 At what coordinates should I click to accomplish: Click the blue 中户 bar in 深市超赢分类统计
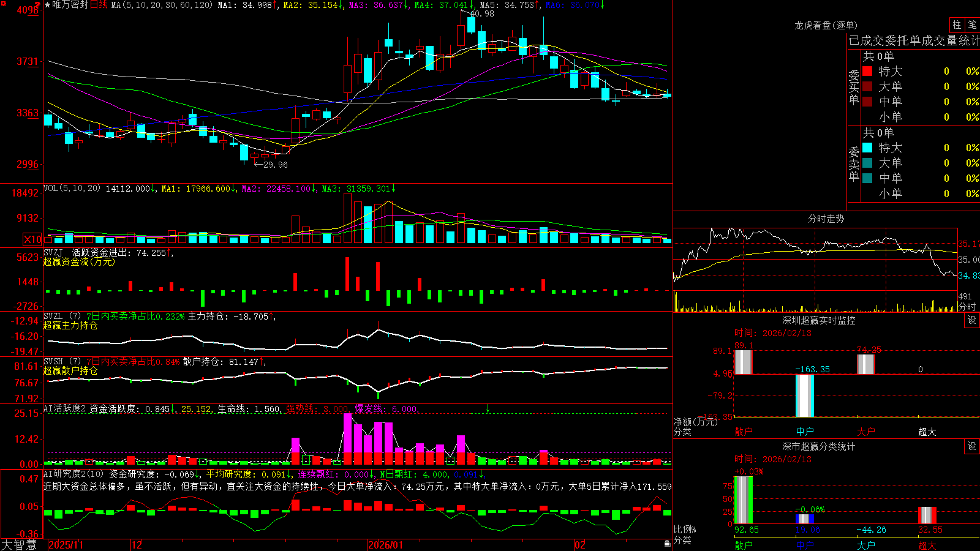tap(805, 519)
